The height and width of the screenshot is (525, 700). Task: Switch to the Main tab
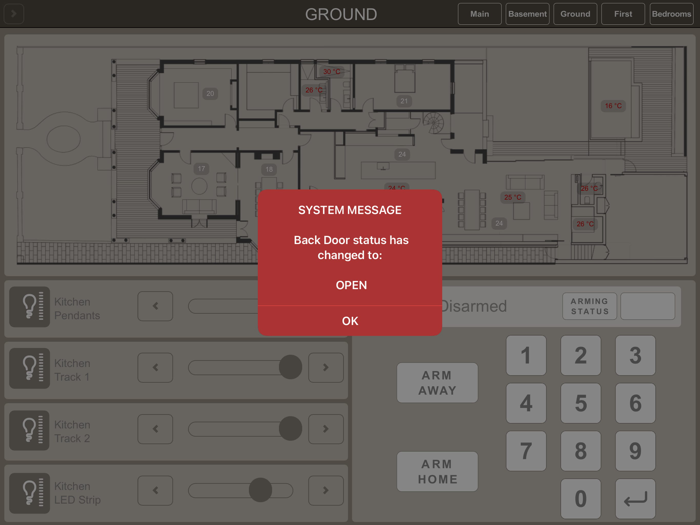pyautogui.click(x=479, y=14)
